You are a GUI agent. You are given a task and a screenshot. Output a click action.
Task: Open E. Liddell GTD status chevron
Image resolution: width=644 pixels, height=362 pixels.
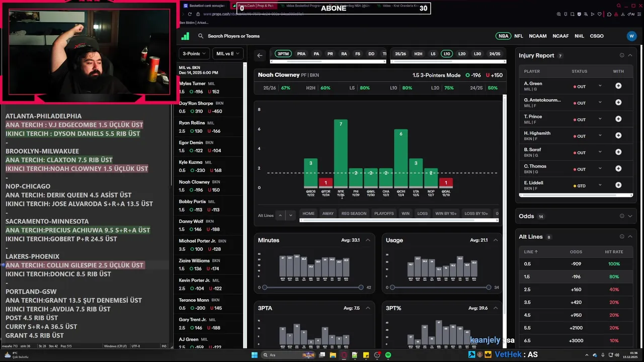[600, 186]
